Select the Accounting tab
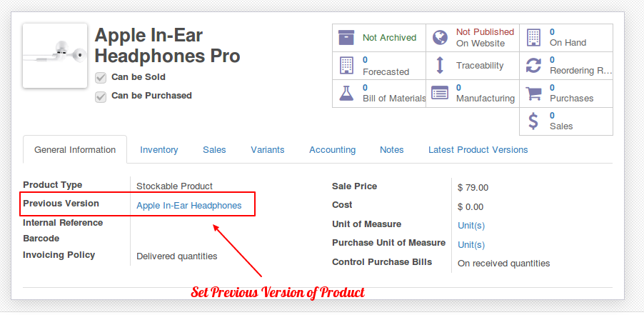The image size is (644, 315). click(x=332, y=150)
